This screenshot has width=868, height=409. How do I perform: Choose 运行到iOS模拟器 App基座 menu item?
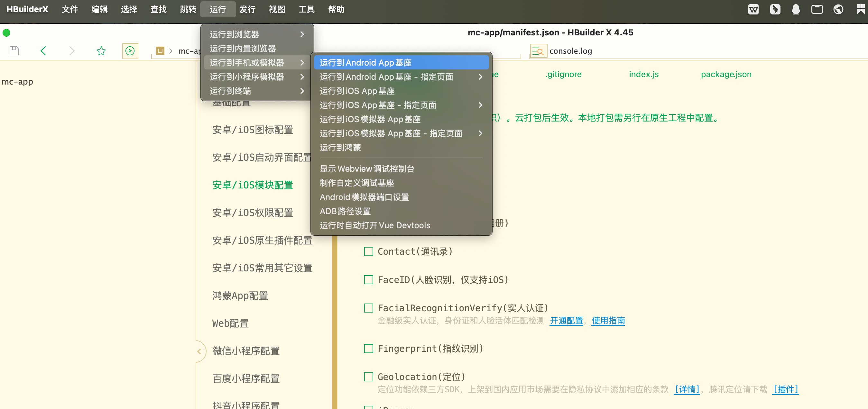pyautogui.click(x=401, y=119)
